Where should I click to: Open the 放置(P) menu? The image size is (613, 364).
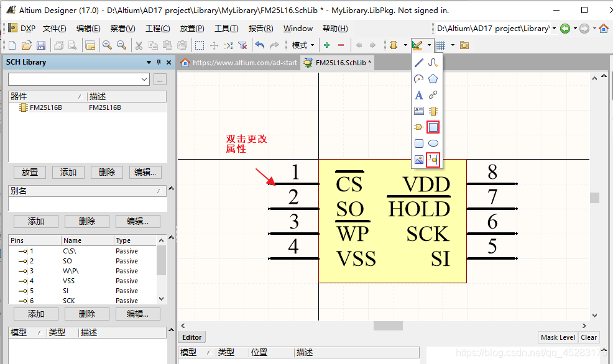click(x=191, y=29)
